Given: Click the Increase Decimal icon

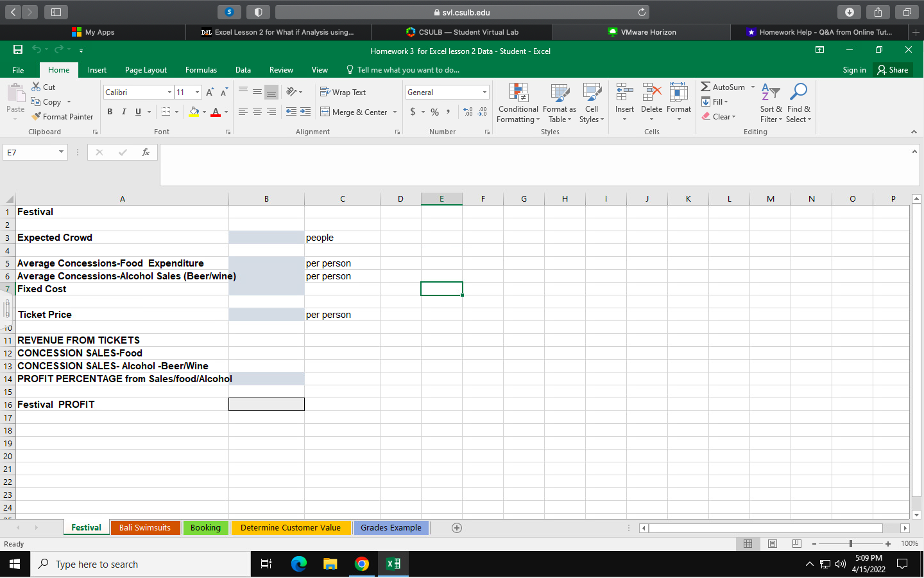Looking at the screenshot, I should [x=466, y=110].
